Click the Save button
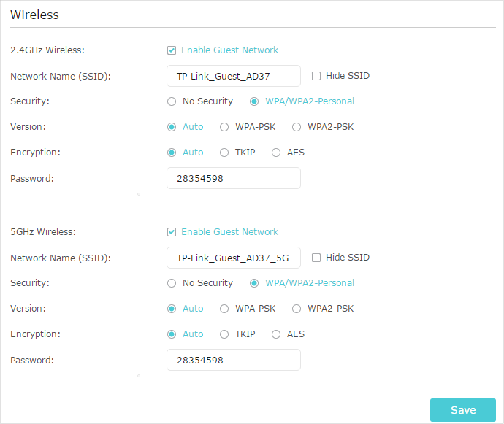 [463, 410]
